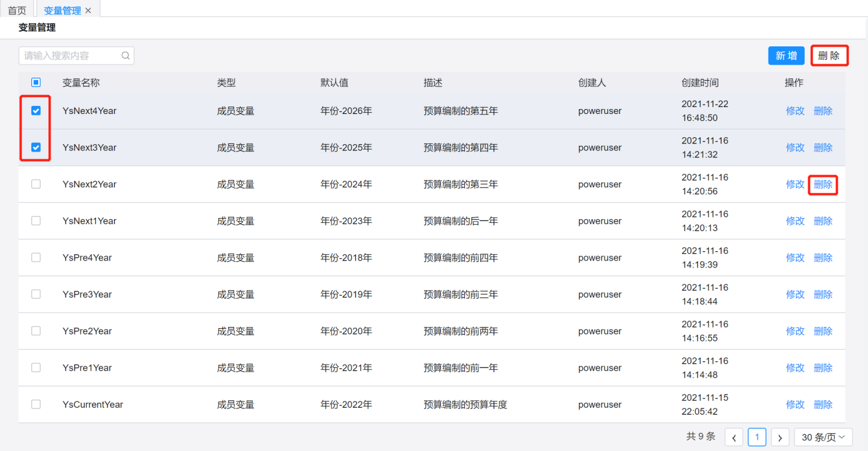Click the top batch 删除 button
This screenshot has height=451, width=868.
tap(829, 56)
